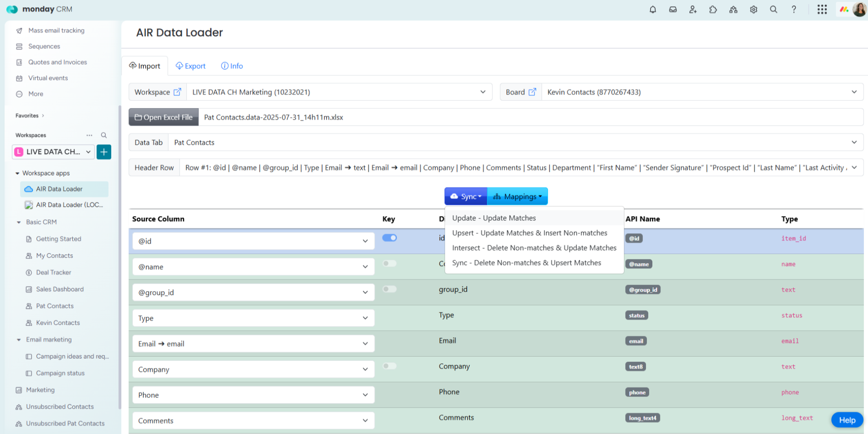
Task: Open the Workspace dropdown
Action: (339, 92)
